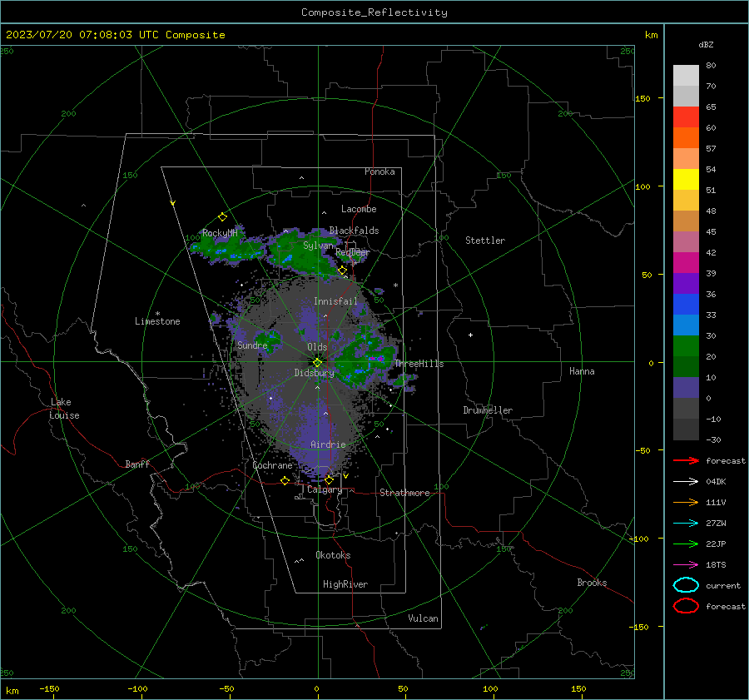
Task: Click the bright green 20-30 dBZ swatch
Action: (x=686, y=346)
